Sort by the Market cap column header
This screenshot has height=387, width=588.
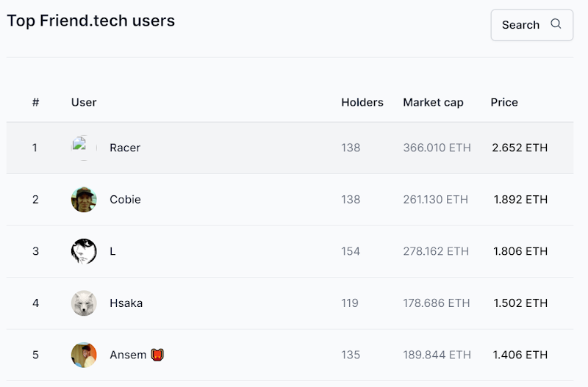pos(433,102)
